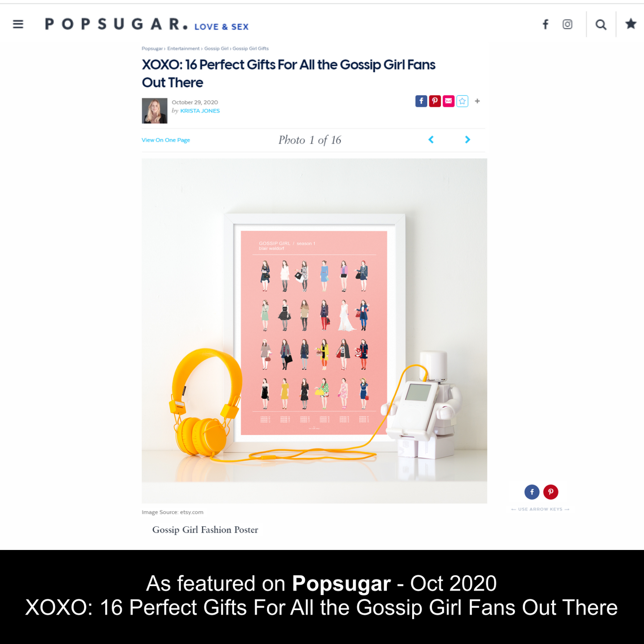Click the Gossip Girl poster image
644x644 pixels.
(x=314, y=331)
